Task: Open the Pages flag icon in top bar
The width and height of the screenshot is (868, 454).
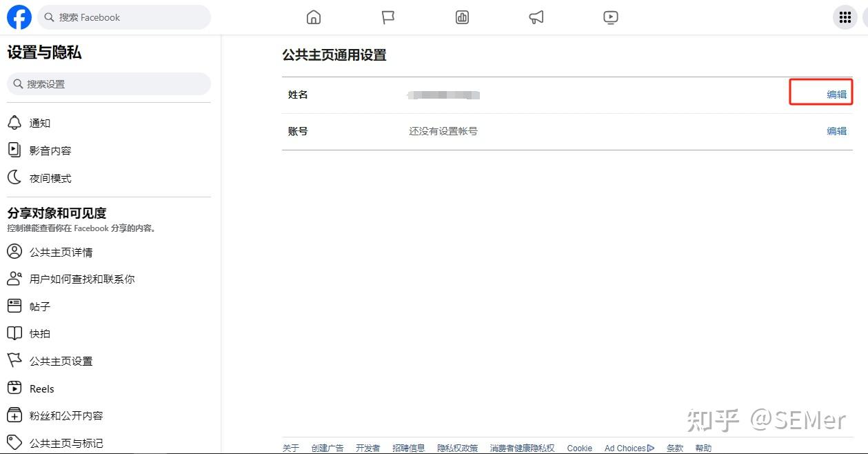Action: [388, 17]
